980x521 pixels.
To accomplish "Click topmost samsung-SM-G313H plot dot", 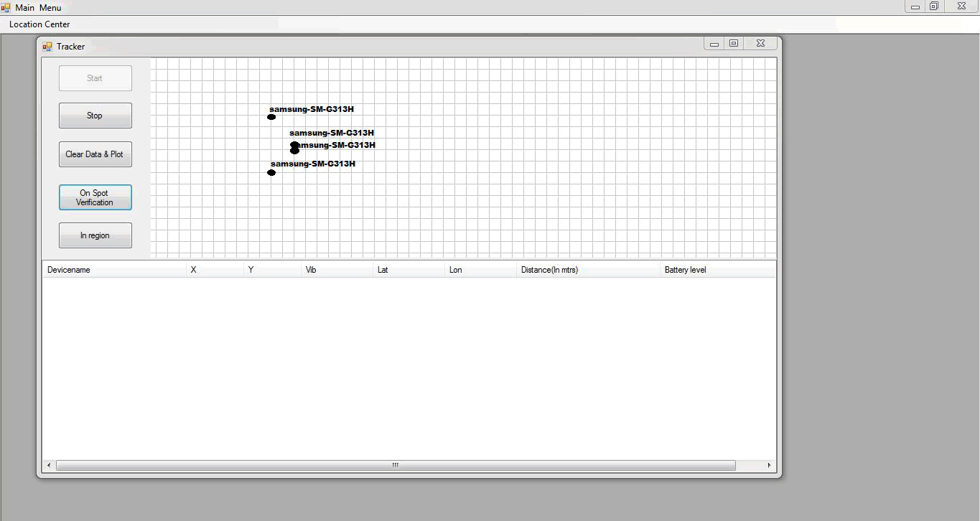I will point(271,117).
